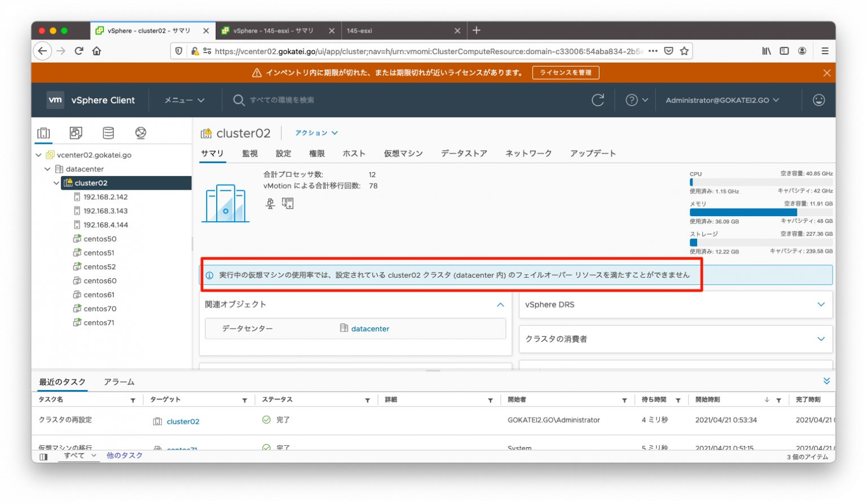Select VM centos50 in tree
867x504 pixels.
[x=100, y=239]
